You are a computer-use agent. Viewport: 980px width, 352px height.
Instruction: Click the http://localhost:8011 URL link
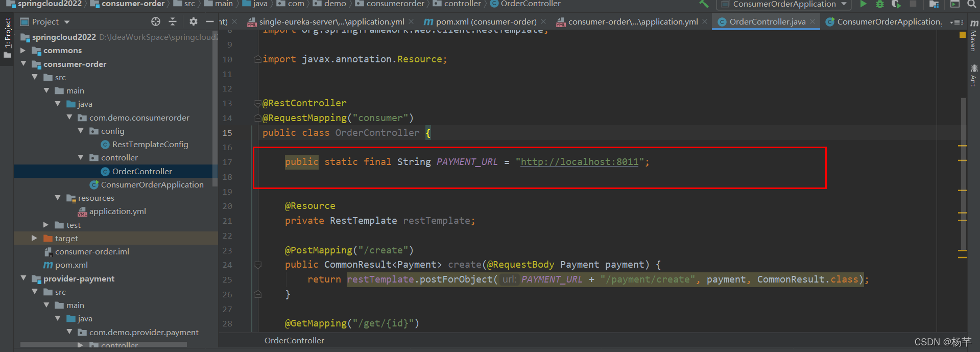coord(579,162)
